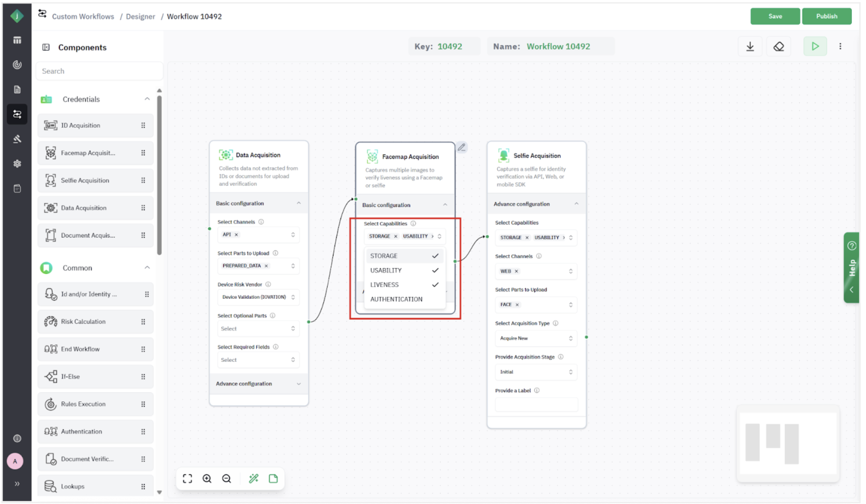Run the workflow with the play icon
866x504 pixels.
pyautogui.click(x=815, y=46)
